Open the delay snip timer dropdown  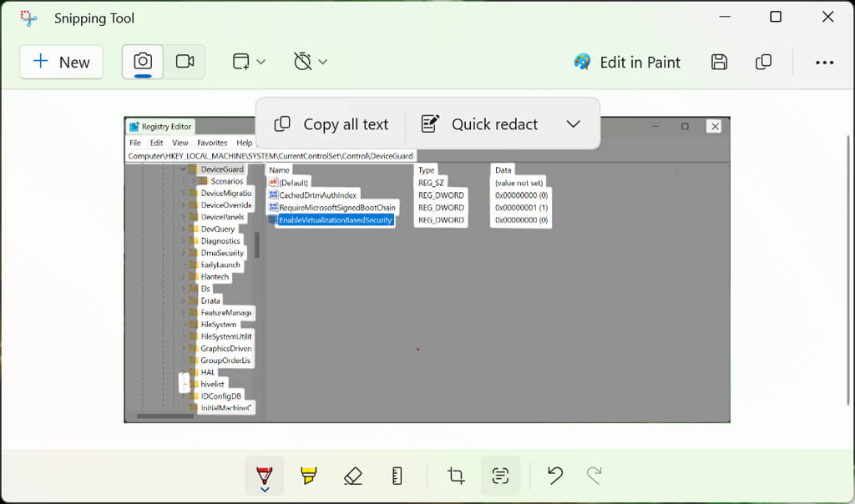click(311, 62)
